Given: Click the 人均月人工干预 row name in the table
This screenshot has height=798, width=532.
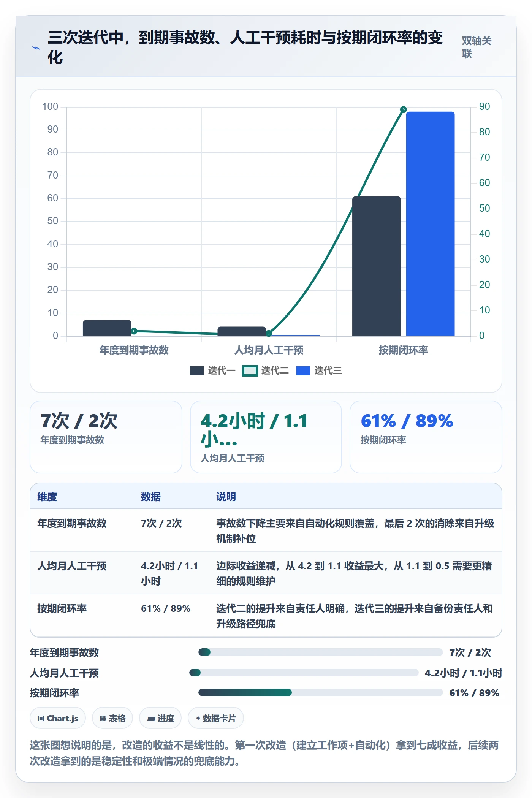Looking at the screenshot, I should point(72,566).
